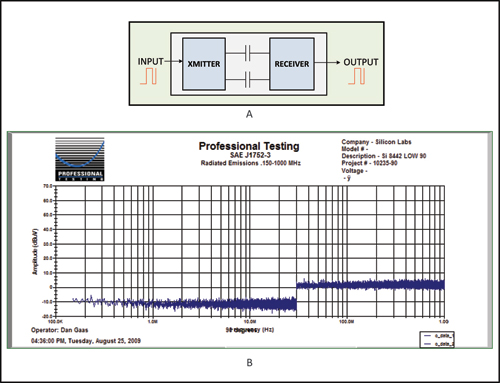500x383 pixels.
Task: Click the XMITTER block in diagram A
Action: 204,64
